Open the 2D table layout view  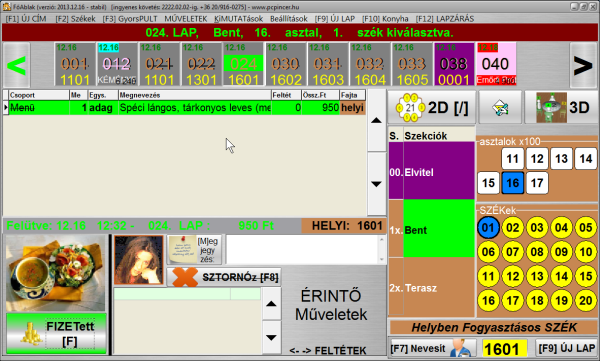tap(432, 108)
